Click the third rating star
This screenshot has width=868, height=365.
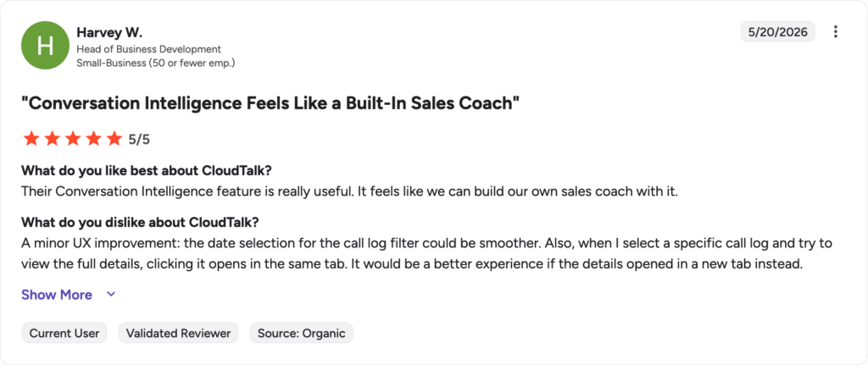(x=73, y=139)
